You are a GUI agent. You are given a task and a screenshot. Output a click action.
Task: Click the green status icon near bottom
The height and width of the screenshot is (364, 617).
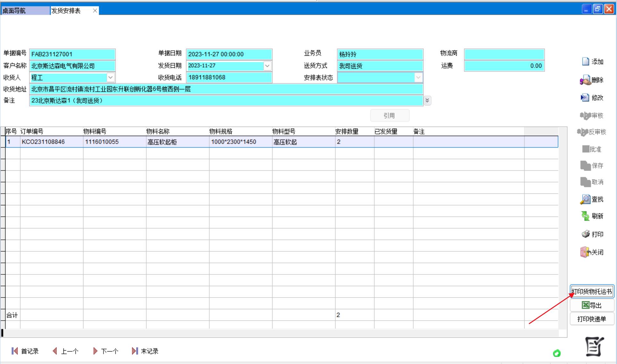[x=557, y=353]
